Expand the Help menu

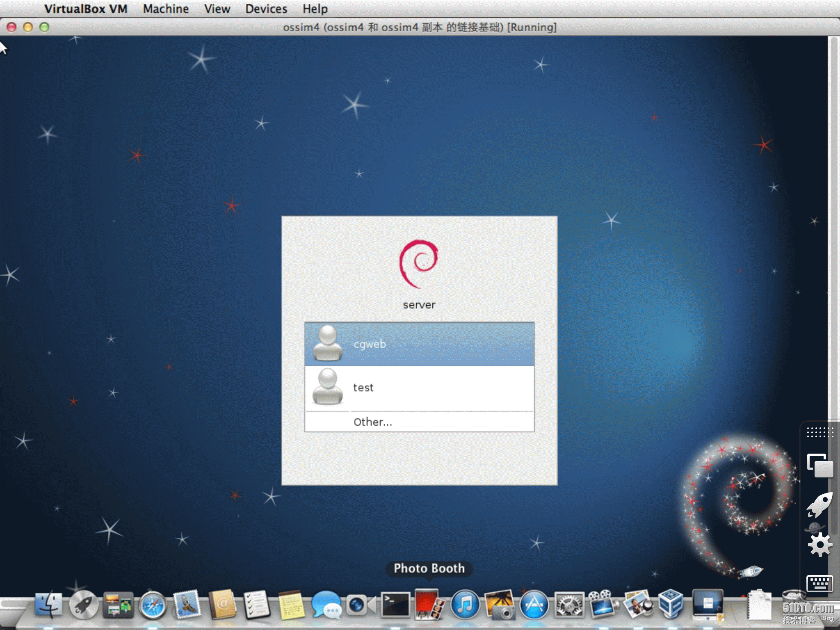315,9
